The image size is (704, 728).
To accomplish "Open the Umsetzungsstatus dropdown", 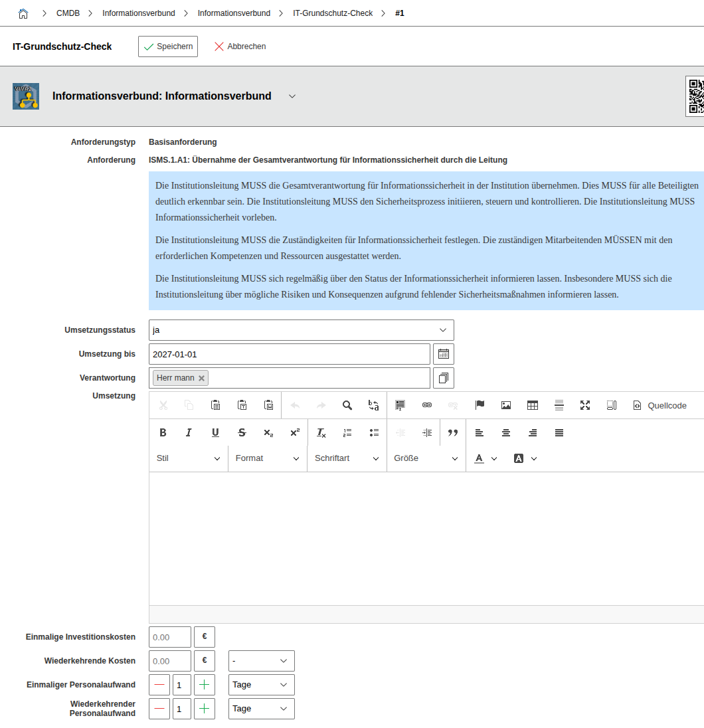I will click(302, 330).
